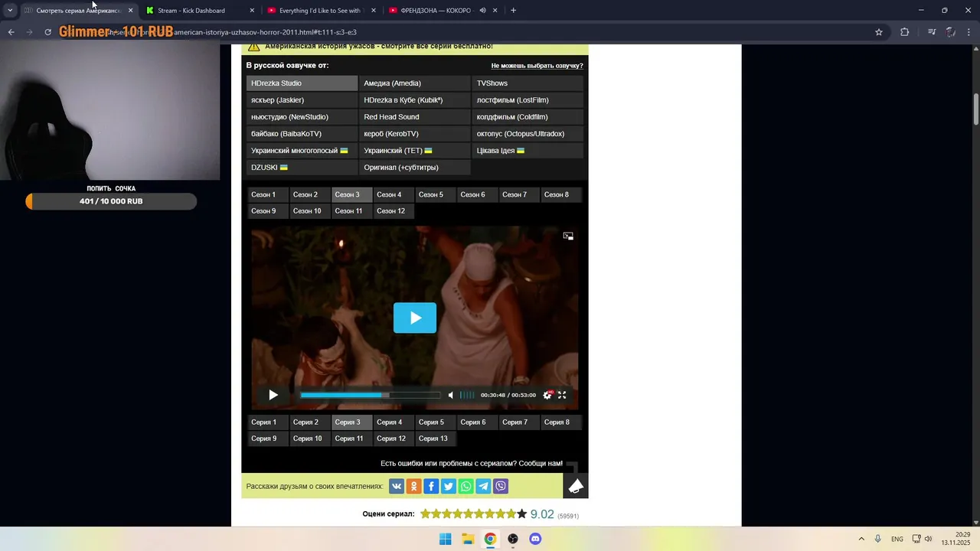Click the video progress seek bar

coord(370,395)
